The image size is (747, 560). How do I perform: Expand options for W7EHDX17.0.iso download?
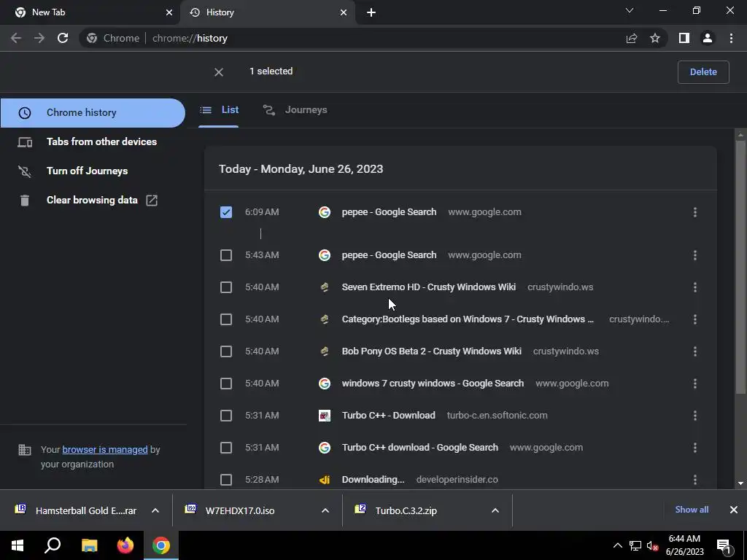click(x=325, y=510)
